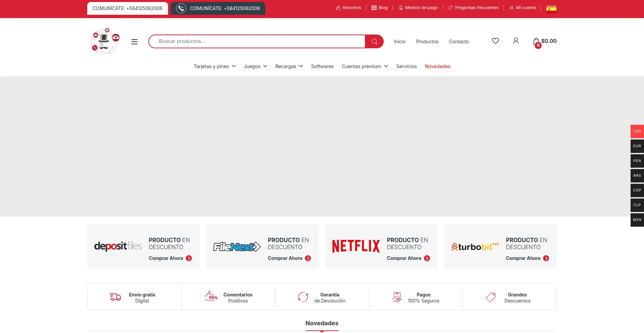Go to the Novedades menu item
Image resolution: width=644 pixels, height=333 pixels.
tap(437, 66)
